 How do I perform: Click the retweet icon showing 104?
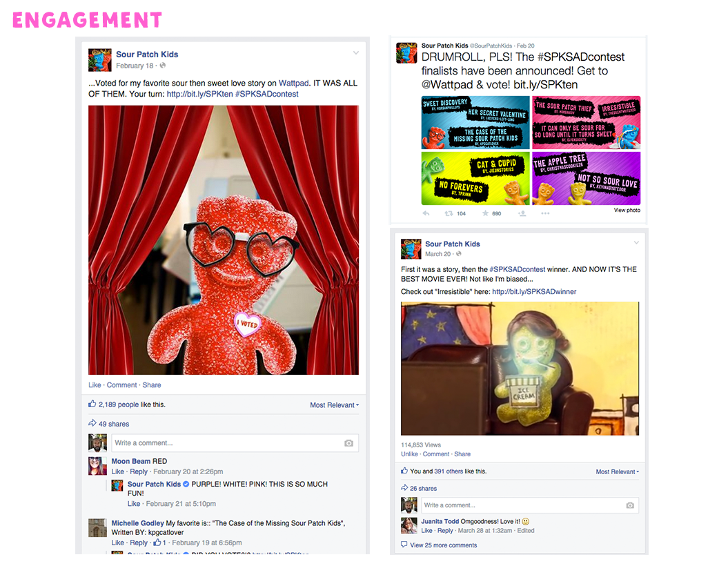pyautogui.click(x=449, y=213)
